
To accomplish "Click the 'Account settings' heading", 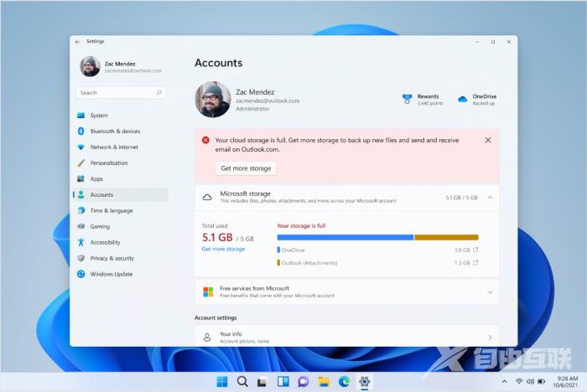I will pyautogui.click(x=216, y=317).
